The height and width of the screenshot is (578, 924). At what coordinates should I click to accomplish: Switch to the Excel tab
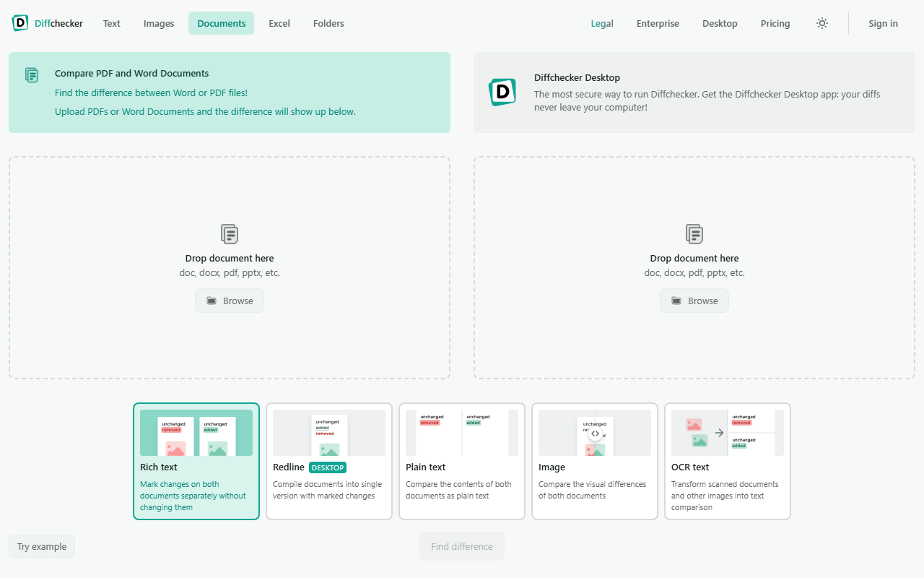click(x=279, y=23)
